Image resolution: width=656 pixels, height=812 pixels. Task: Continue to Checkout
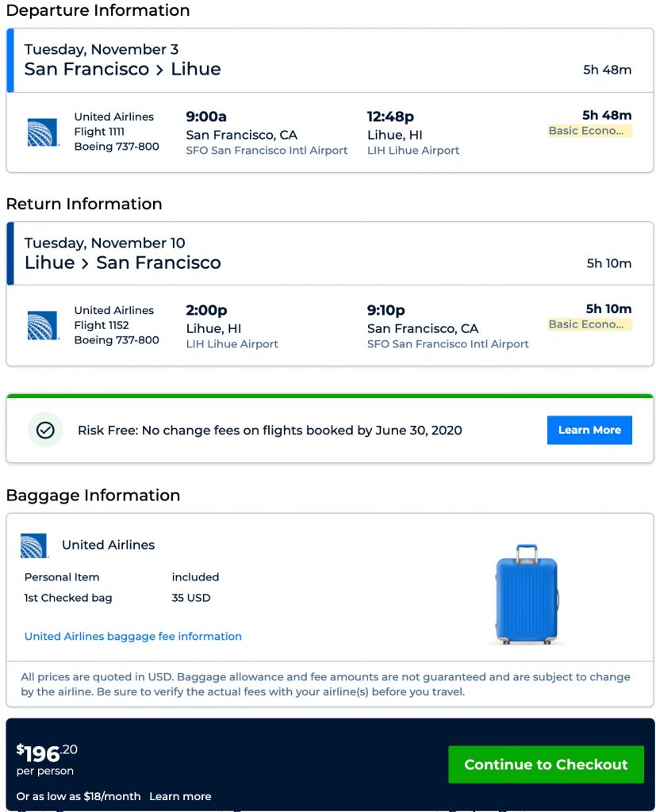click(x=546, y=764)
